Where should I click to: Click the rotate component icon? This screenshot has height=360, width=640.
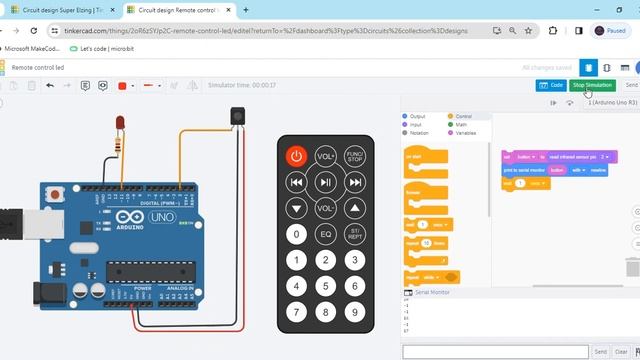point(174,85)
